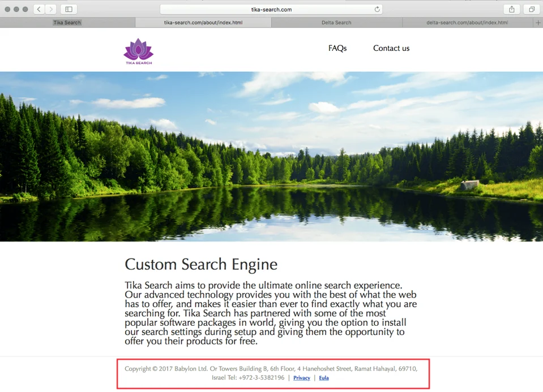Toggle the Safari sidebar button
543x392 pixels.
[69, 10]
